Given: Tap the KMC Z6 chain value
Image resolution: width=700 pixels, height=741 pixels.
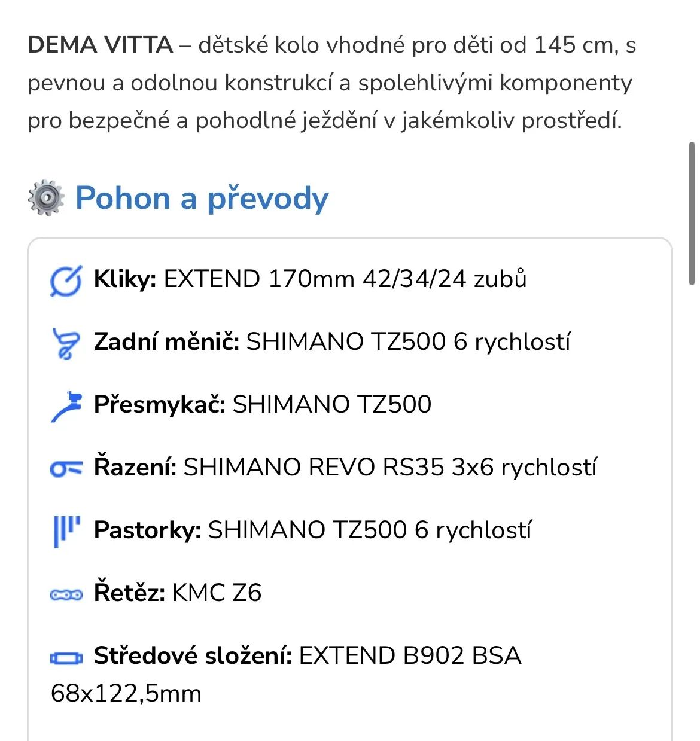Looking at the screenshot, I should click(x=217, y=593).
